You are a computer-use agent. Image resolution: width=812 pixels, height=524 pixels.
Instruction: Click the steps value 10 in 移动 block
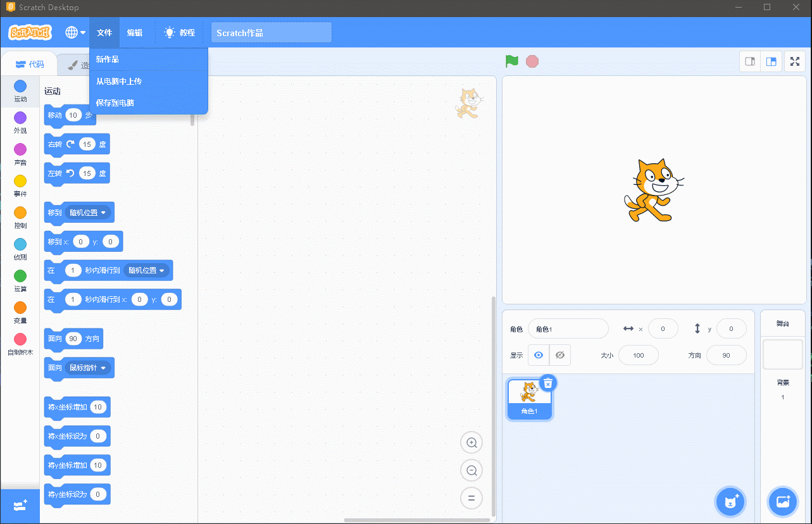74,115
